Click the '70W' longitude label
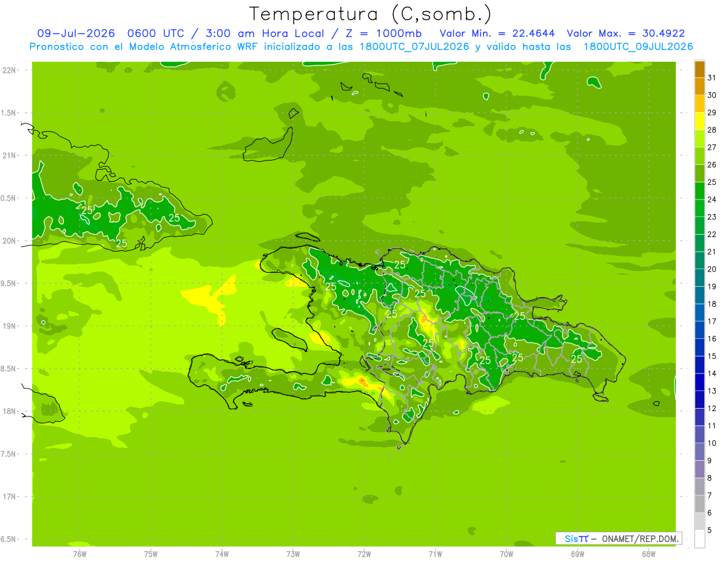Viewport: 728px width, 562px height. point(507,554)
